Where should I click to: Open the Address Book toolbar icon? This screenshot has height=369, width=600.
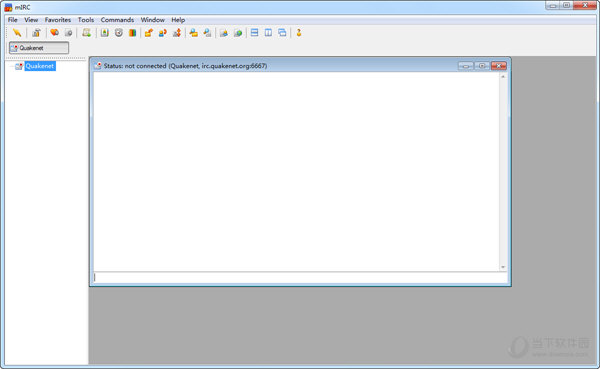pyautogui.click(x=104, y=33)
